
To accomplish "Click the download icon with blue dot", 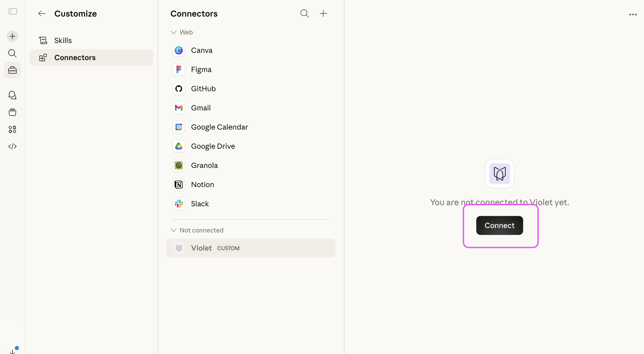I will tap(12, 351).
